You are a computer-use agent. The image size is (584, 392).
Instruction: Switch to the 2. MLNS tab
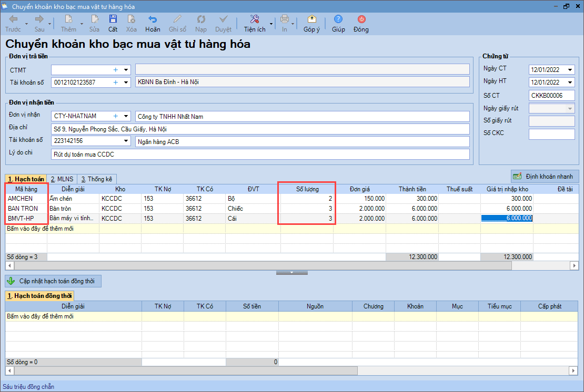62,179
